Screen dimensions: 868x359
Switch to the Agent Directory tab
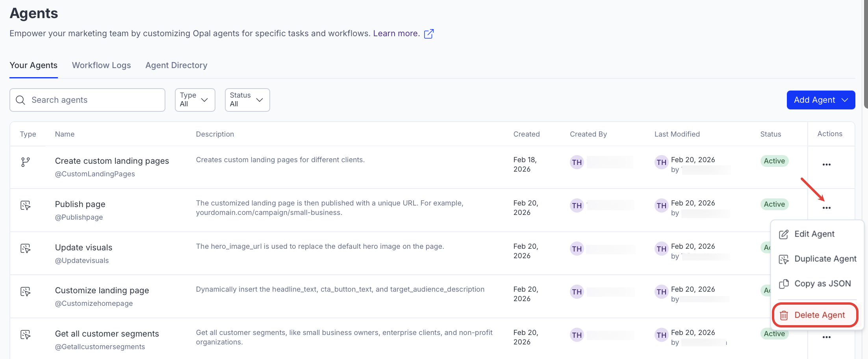pos(176,65)
